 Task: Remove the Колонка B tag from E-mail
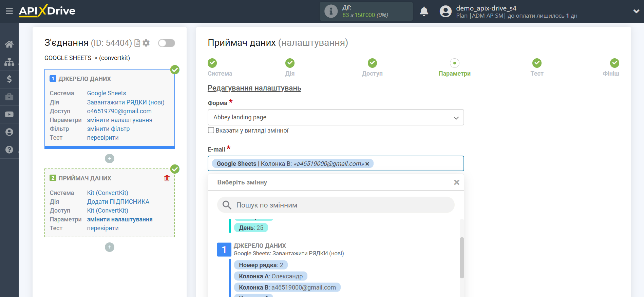[x=367, y=164]
